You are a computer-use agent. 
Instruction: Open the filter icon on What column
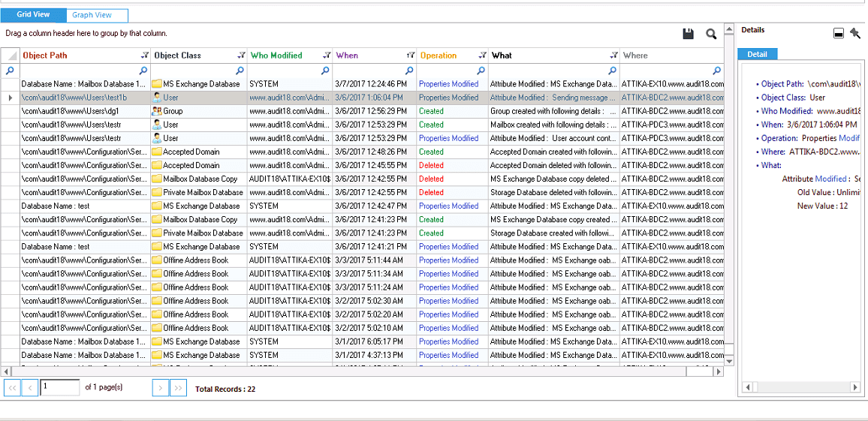(x=614, y=56)
